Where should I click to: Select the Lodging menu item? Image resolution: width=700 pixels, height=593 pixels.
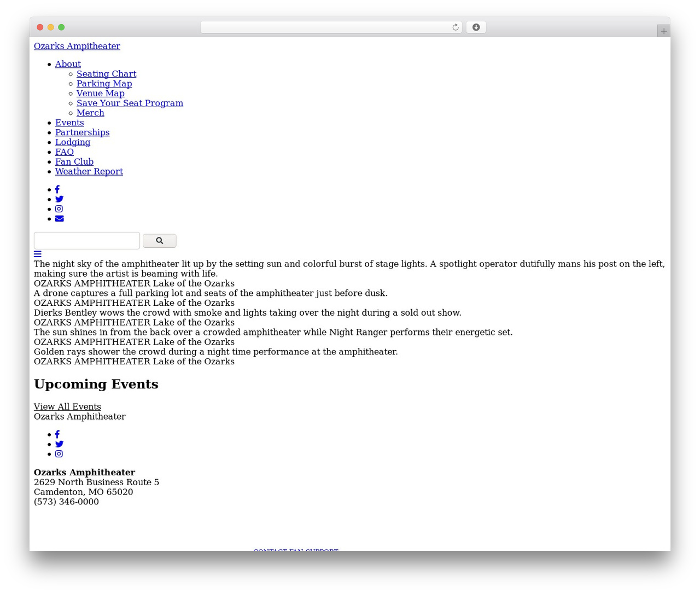73,142
